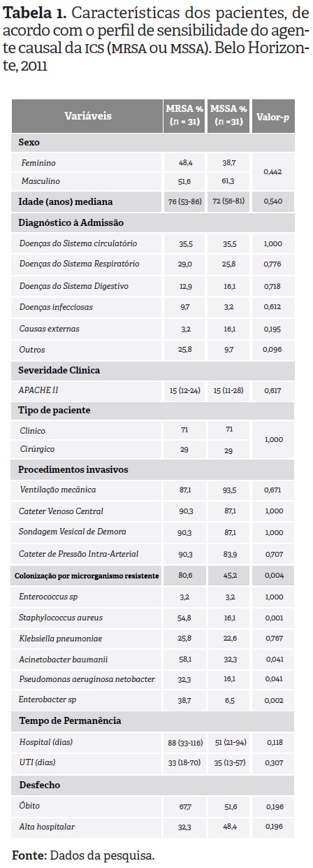Click the Severidade Clínica section heading
The width and height of the screenshot is (313, 868).
point(59,369)
